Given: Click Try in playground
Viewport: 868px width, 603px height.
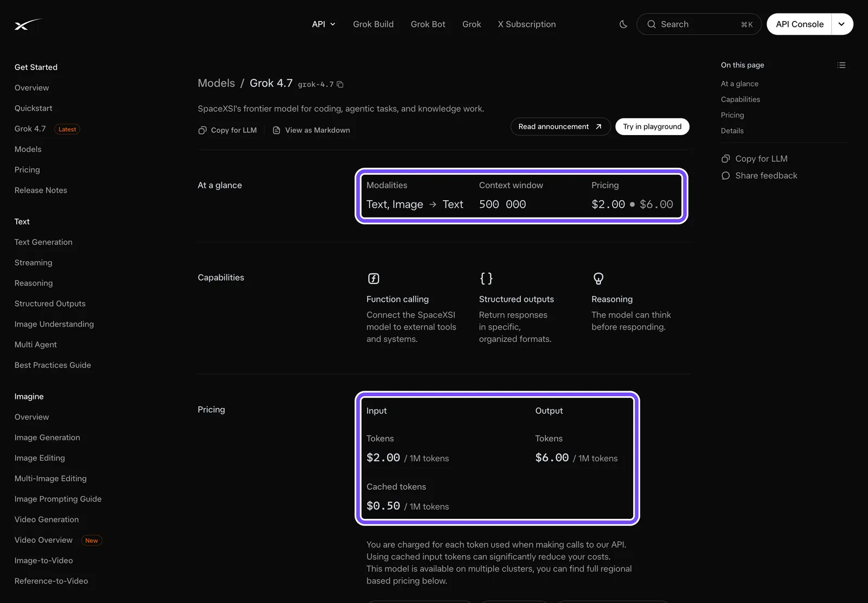Looking at the screenshot, I should [652, 126].
